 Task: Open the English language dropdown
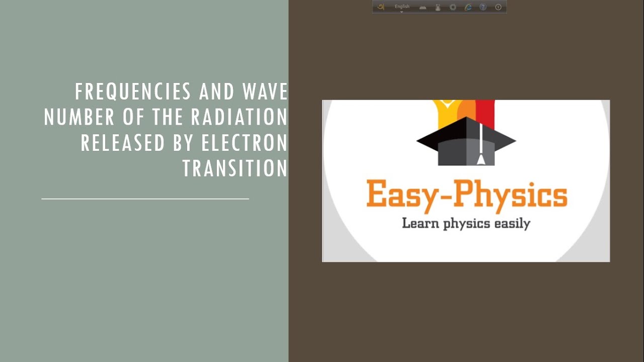(x=402, y=7)
